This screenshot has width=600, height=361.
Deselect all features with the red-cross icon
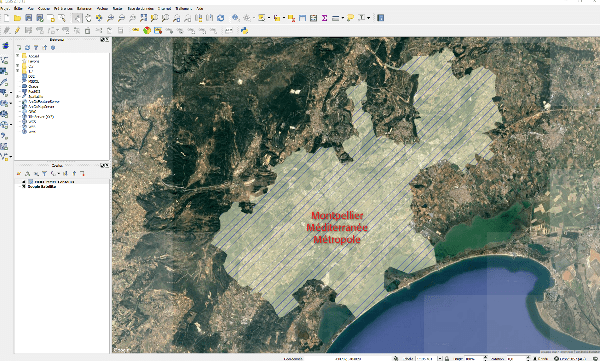[291, 18]
